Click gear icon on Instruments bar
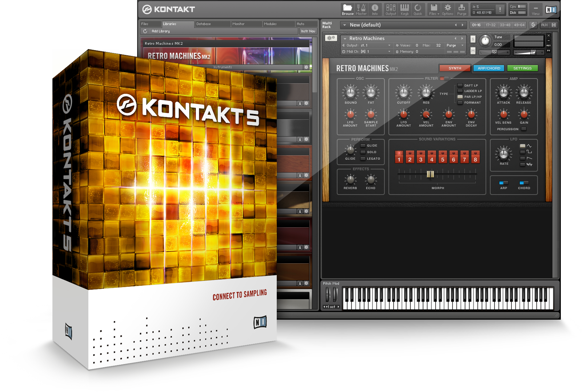This screenshot has width=583, height=392. click(x=306, y=67)
